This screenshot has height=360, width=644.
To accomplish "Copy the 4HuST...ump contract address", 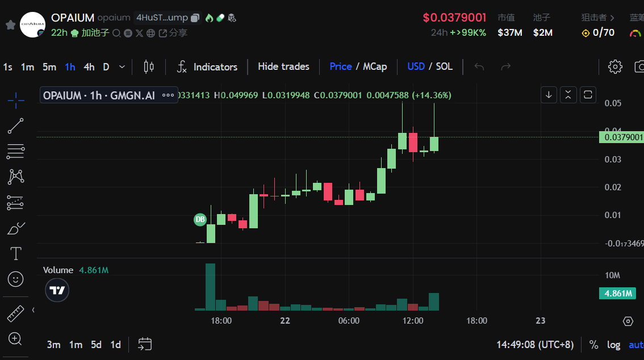I will 195,18.
